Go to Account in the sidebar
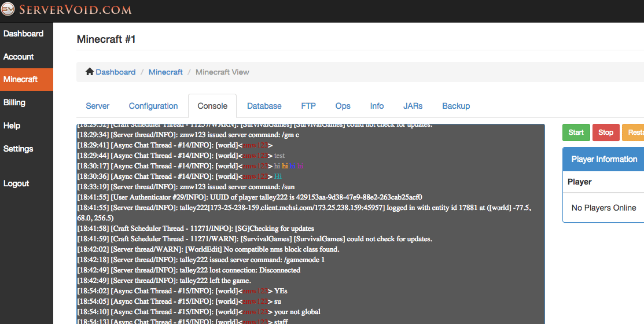Screen dimensions: 644x324 [x=19, y=57]
